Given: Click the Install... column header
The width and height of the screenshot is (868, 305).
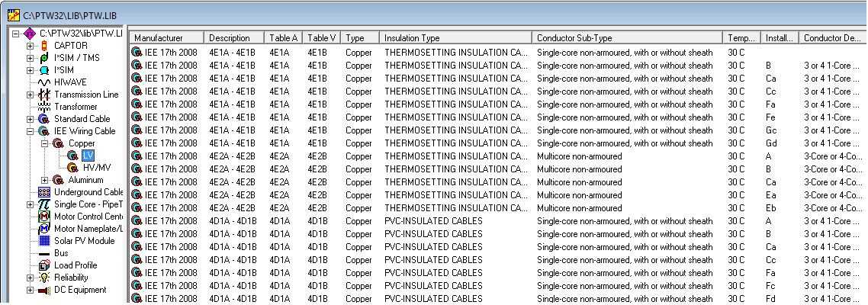Looking at the screenshot, I should coord(780,37).
